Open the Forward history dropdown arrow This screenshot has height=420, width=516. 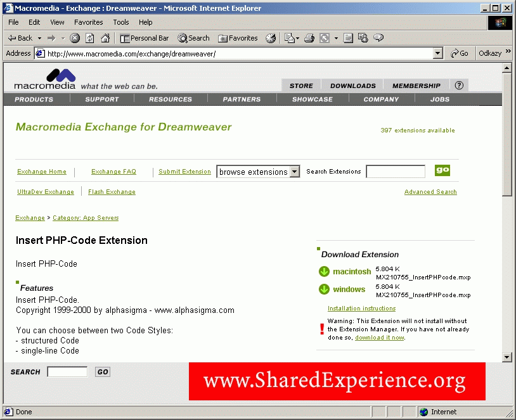click(63, 39)
